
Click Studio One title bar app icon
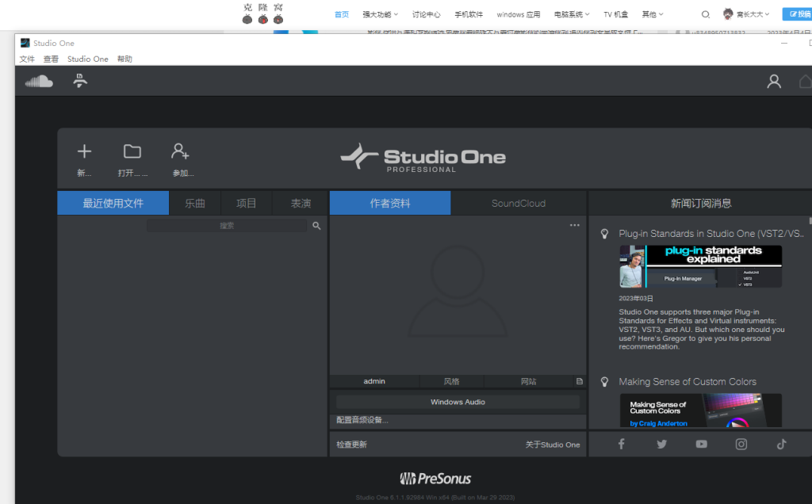click(x=25, y=43)
